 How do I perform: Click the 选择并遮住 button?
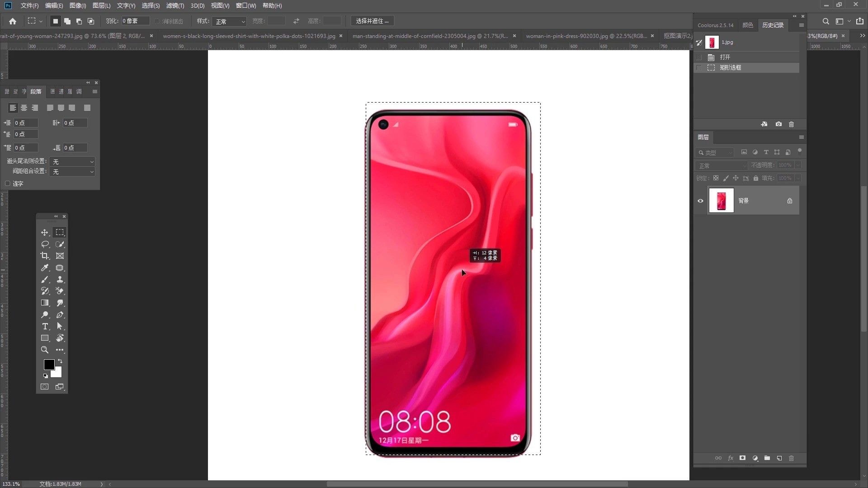[x=372, y=21]
